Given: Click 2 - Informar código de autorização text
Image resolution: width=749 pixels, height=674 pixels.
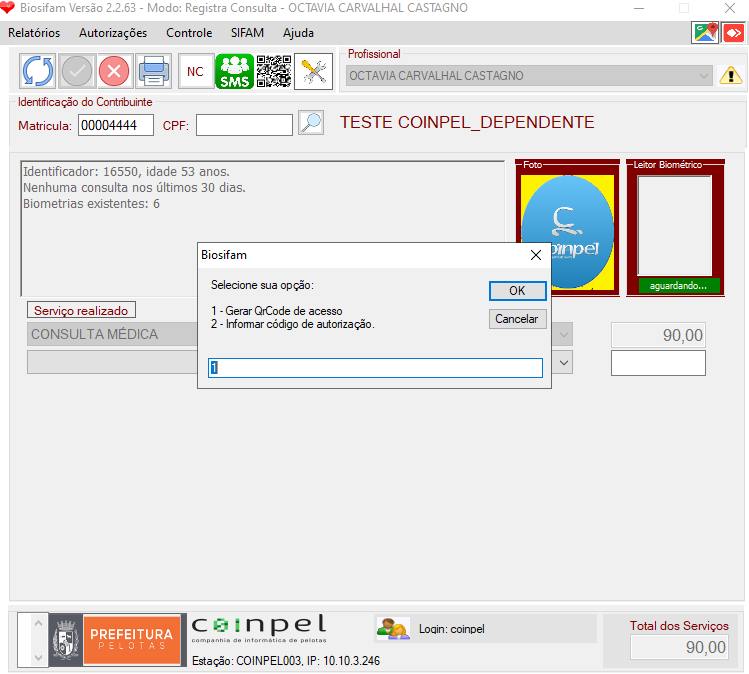Looking at the screenshot, I should click(x=293, y=324).
